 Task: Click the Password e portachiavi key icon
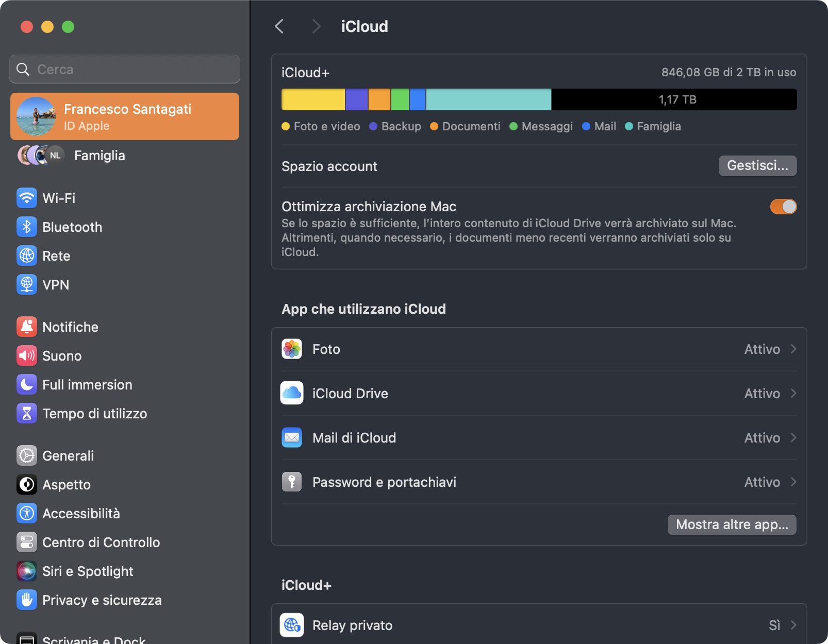(x=292, y=482)
